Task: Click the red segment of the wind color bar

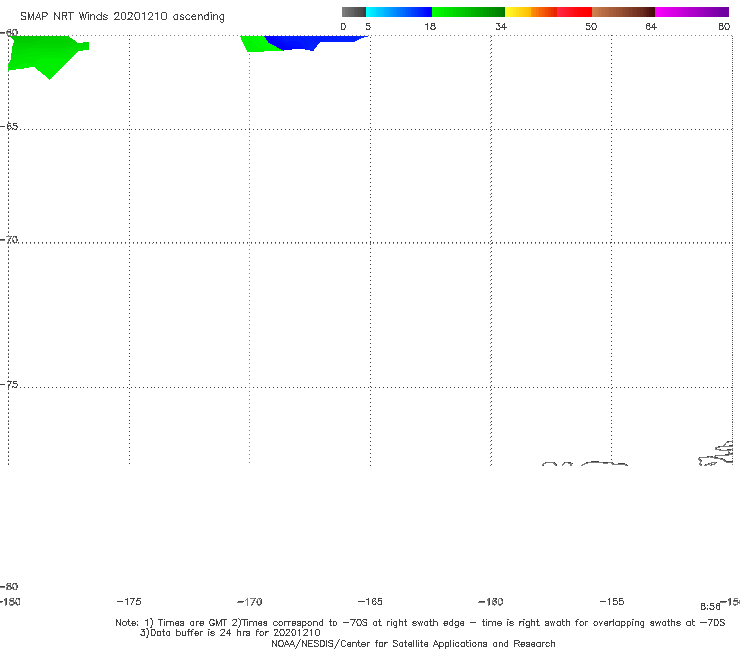Action: (574, 12)
